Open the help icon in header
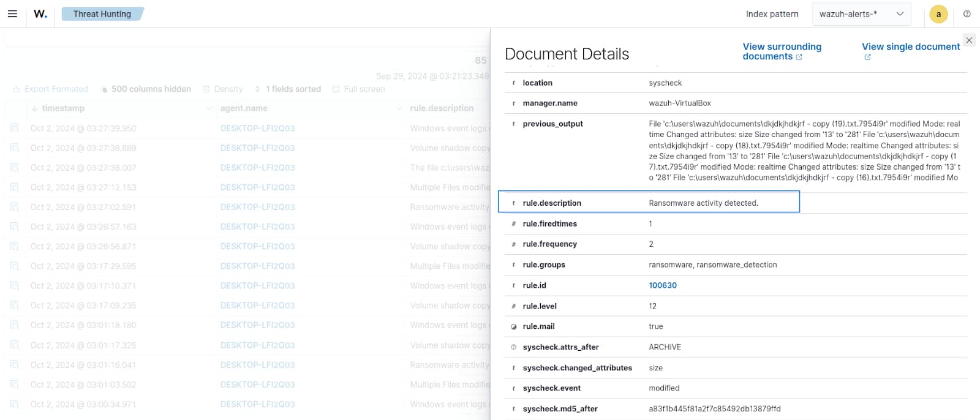 point(967,13)
